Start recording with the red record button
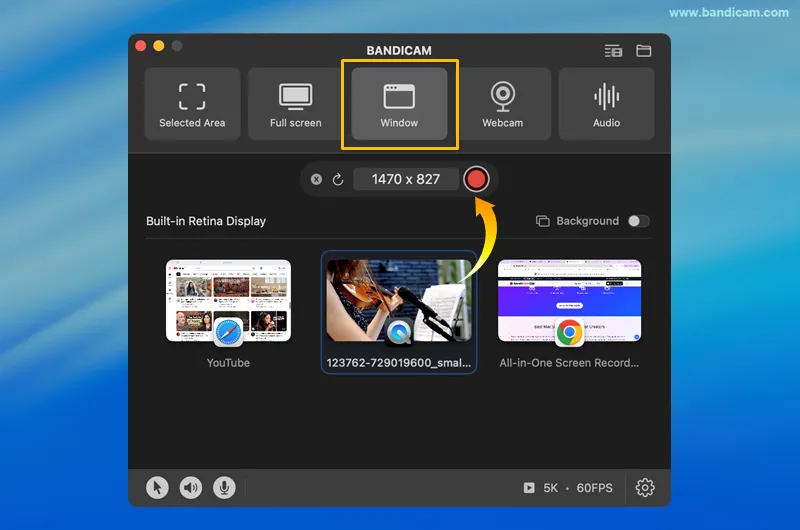The height and width of the screenshot is (530, 800). (x=476, y=179)
